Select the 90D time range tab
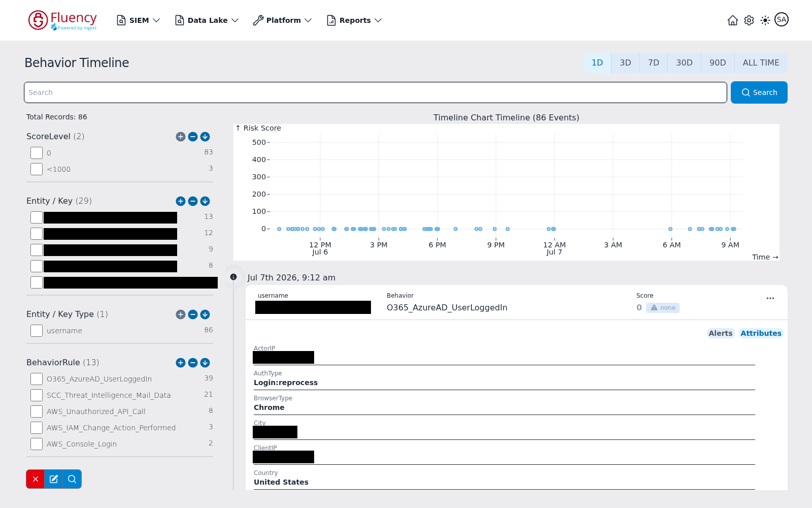Image resolution: width=812 pixels, height=508 pixels. pyautogui.click(x=718, y=63)
